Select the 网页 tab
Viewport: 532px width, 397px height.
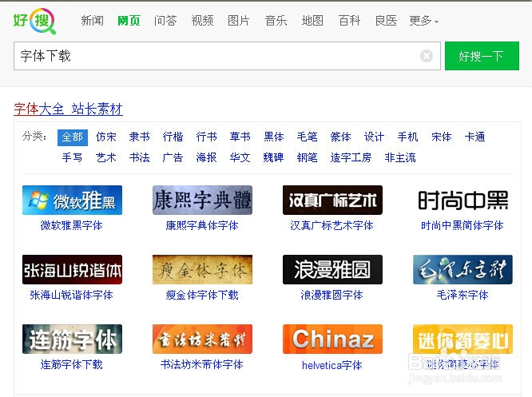[129, 21]
